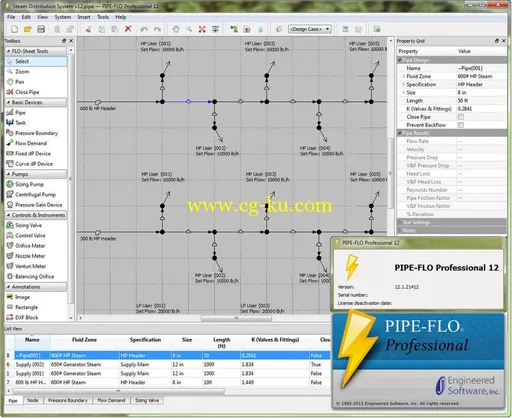
Task: Click the water drop fluid zone icon
Action: pos(260,29)
